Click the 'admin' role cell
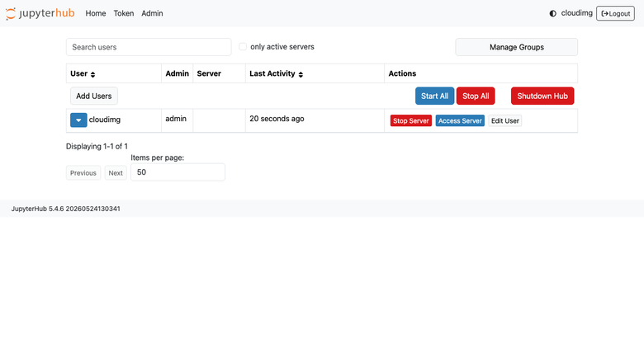644x362 pixels. 176,119
